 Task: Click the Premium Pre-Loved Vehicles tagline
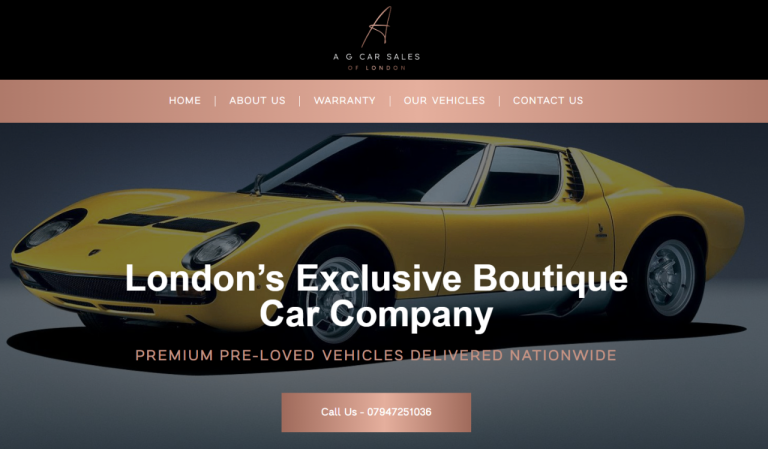[376, 355]
